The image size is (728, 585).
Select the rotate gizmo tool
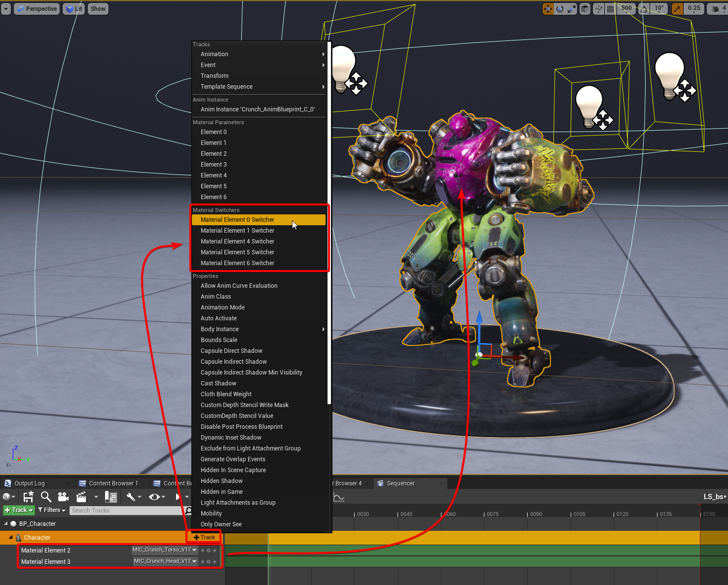click(560, 9)
